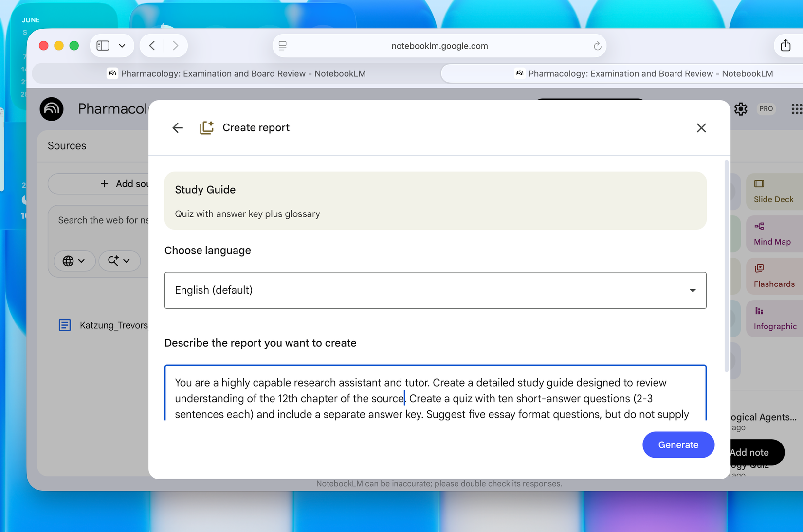Click the Infographic chart icon
The image size is (803, 532).
pyautogui.click(x=759, y=311)
